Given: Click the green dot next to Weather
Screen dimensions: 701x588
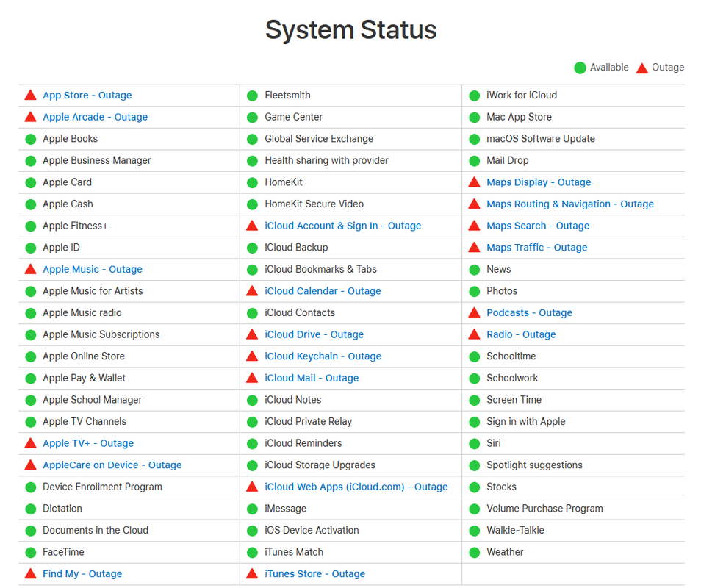Looking at the screenshot, I should tap(475, 553).
